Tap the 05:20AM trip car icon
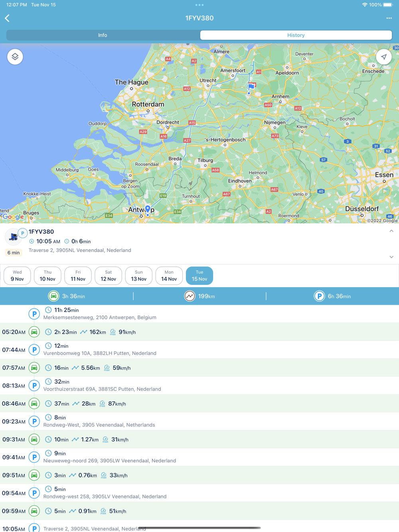Screen dimensions: 399x532 [34, 332]
